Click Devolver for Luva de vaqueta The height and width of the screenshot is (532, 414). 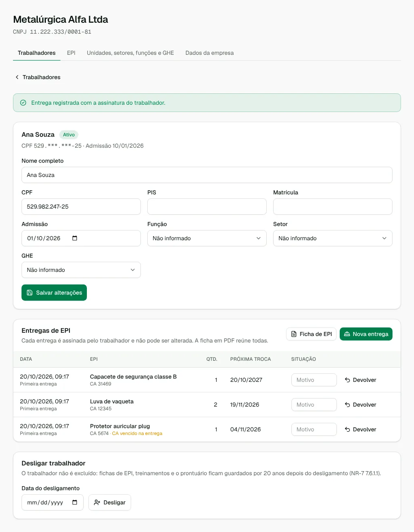[360, 405]
